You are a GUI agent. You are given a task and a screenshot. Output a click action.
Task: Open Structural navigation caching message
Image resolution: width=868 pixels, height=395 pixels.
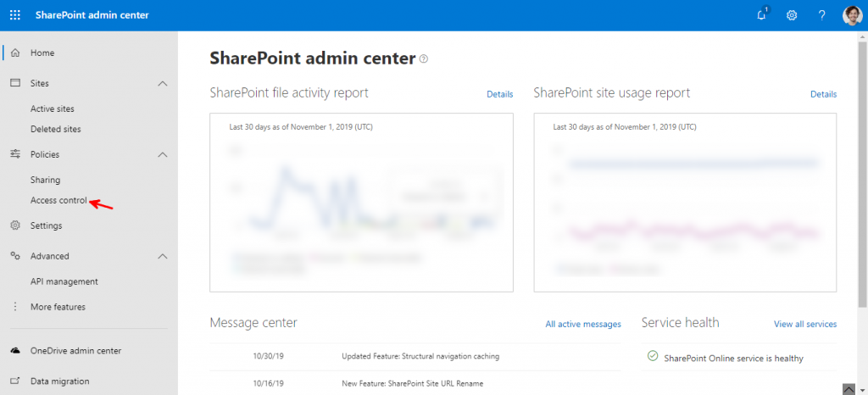pos(420,356)
